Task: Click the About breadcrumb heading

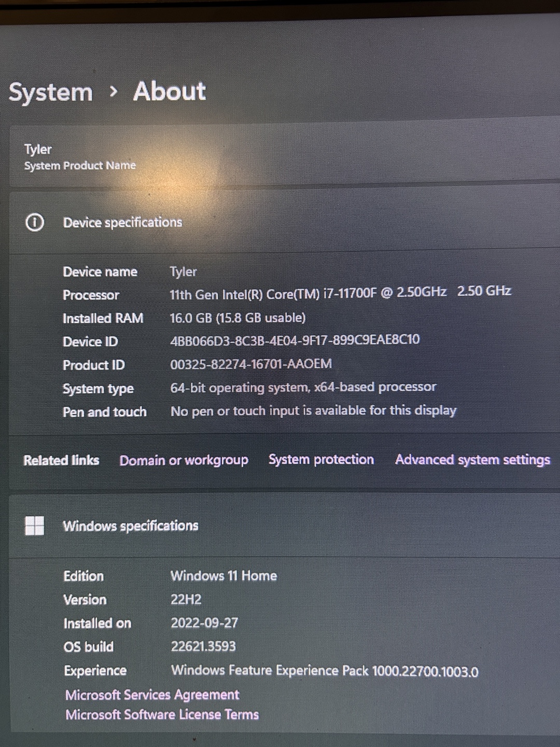Action: coord(170,91)
